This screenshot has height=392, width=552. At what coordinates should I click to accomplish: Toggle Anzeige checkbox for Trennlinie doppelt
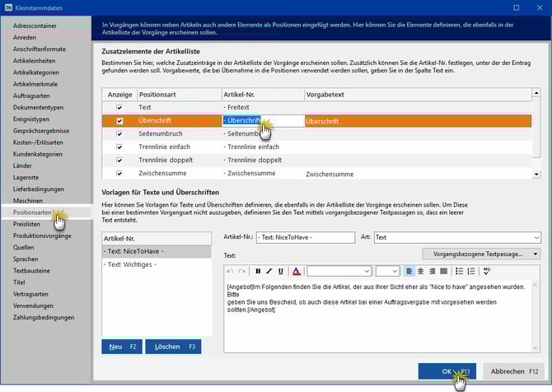120,161
